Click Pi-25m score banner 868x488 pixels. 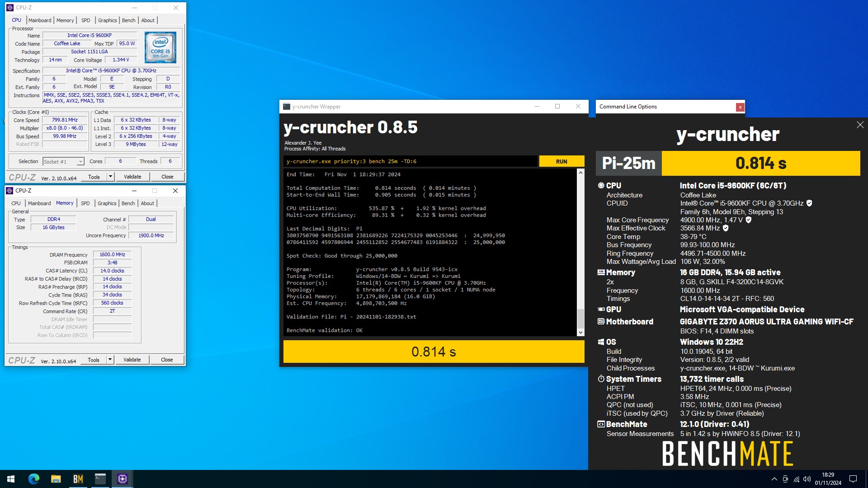click(728, 163)
